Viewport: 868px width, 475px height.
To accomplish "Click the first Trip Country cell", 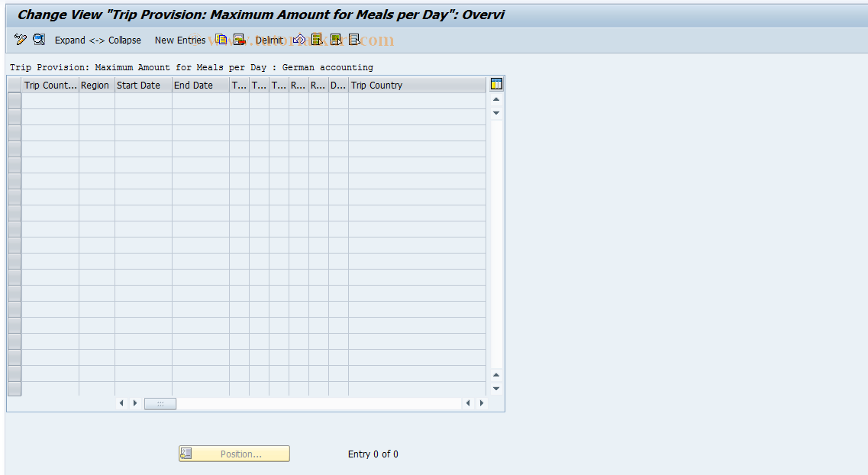I will (418, 101).
